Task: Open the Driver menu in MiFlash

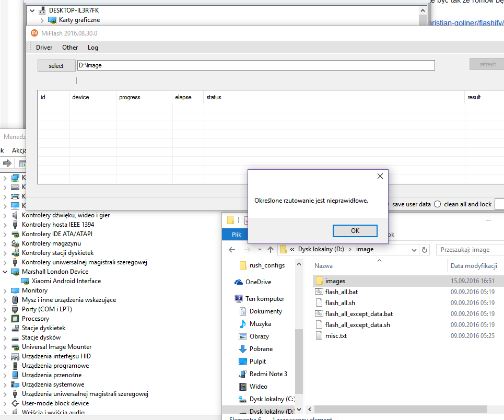Action: [x=44, y=48]
